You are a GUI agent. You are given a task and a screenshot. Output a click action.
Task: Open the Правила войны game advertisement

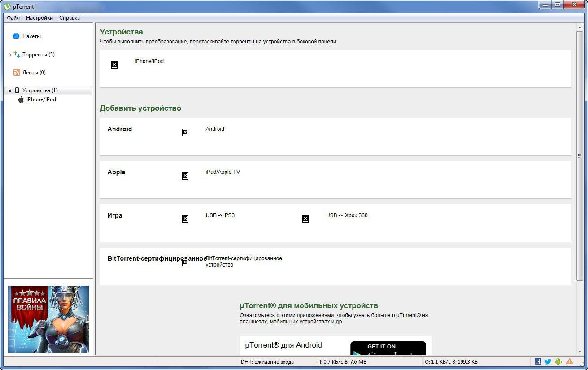(x=48, y=319)
